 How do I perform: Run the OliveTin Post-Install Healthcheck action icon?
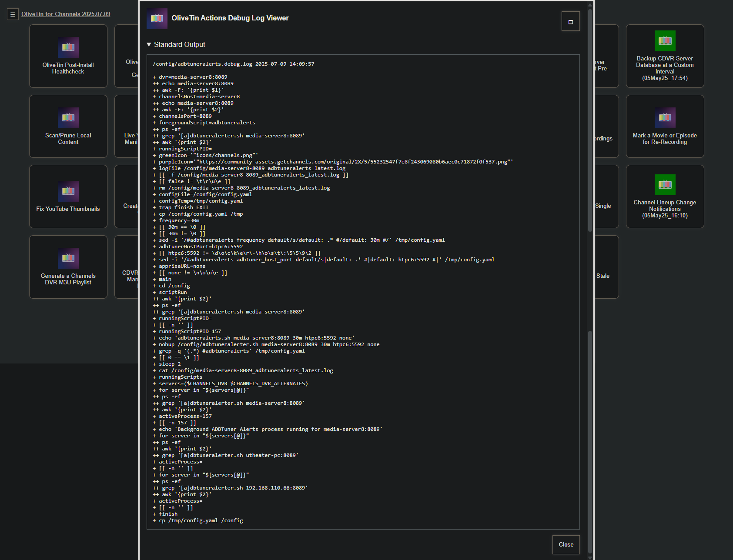68,47
